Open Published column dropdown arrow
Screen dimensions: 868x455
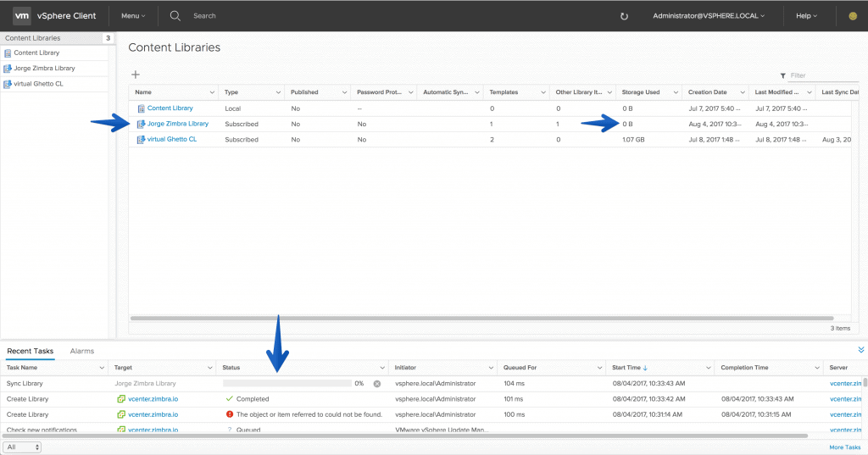[x=344, y=92]
